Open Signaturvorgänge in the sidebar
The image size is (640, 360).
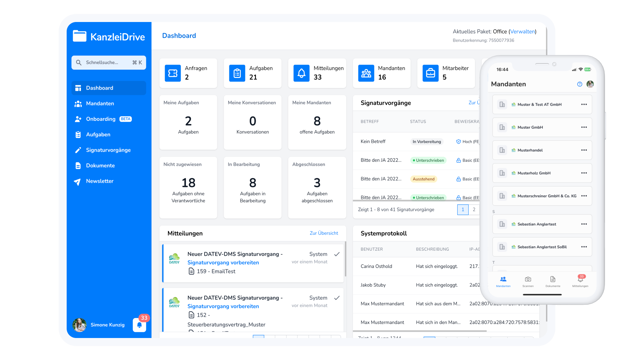tap(109, 150)
